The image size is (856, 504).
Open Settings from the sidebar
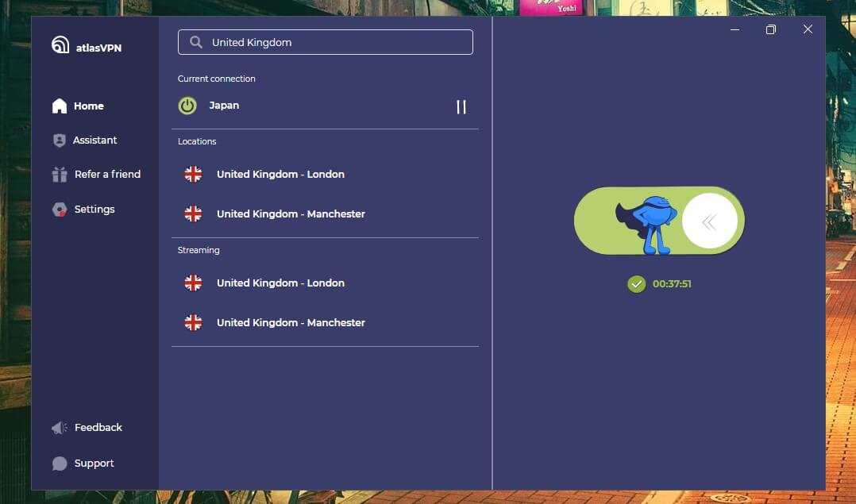pos(83,210)
